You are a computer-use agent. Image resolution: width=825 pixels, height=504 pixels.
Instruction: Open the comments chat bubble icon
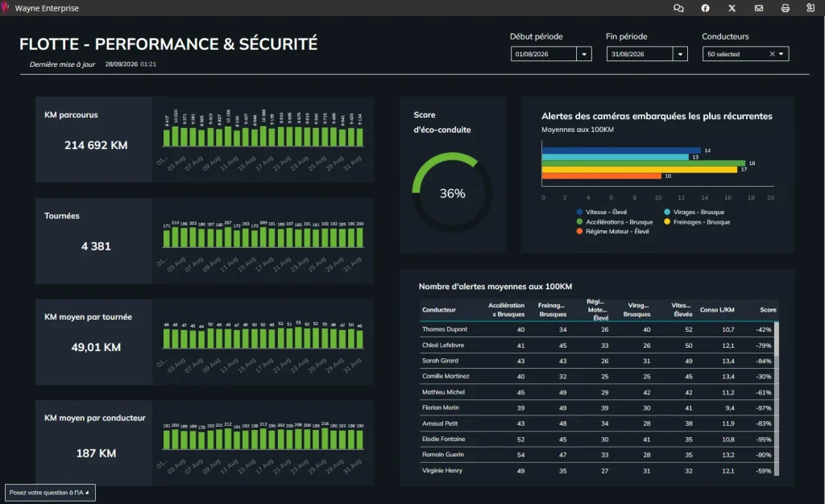point(678,8)
